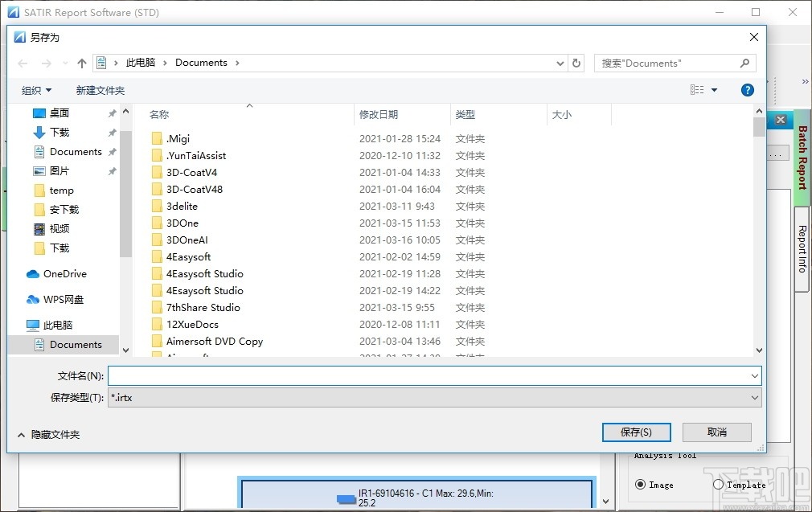Click the 保存(S) button
The width and height of the screenshot is (812, 512).
click(x=636, y=432)
